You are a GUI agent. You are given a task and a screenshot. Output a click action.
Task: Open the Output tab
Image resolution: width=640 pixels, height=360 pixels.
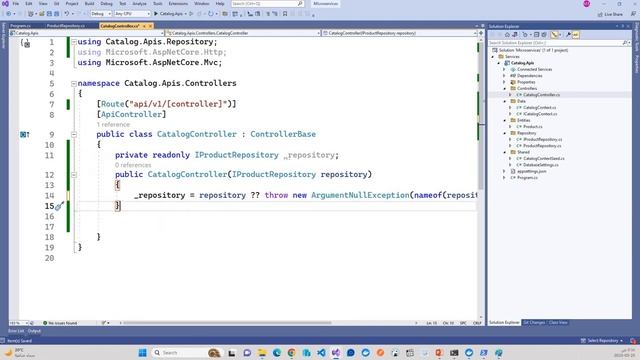point(34,331)
